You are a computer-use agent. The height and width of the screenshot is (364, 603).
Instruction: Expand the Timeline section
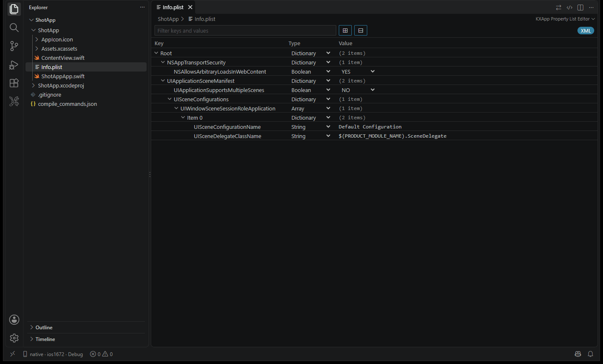click(86, 339)
